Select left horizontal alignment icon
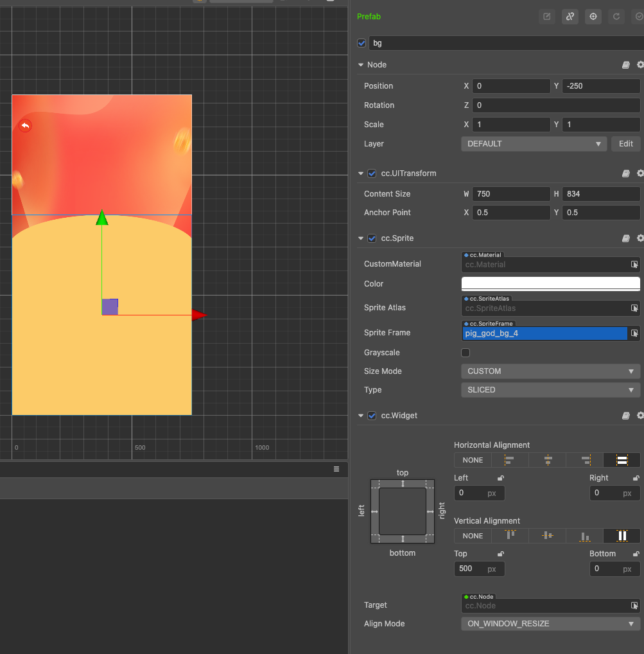Screen dimensions: 644x654 510,460
